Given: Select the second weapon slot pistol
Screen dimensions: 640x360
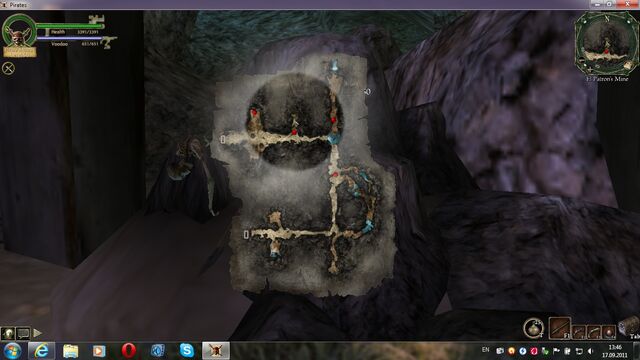Looking at the screenshot, I should [579, 331].
